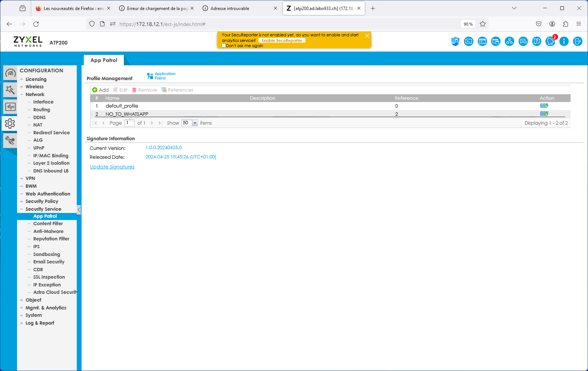588x371 pixels.
Task: Open the maintenance tools sidebar icon
Action: point(10,141)
